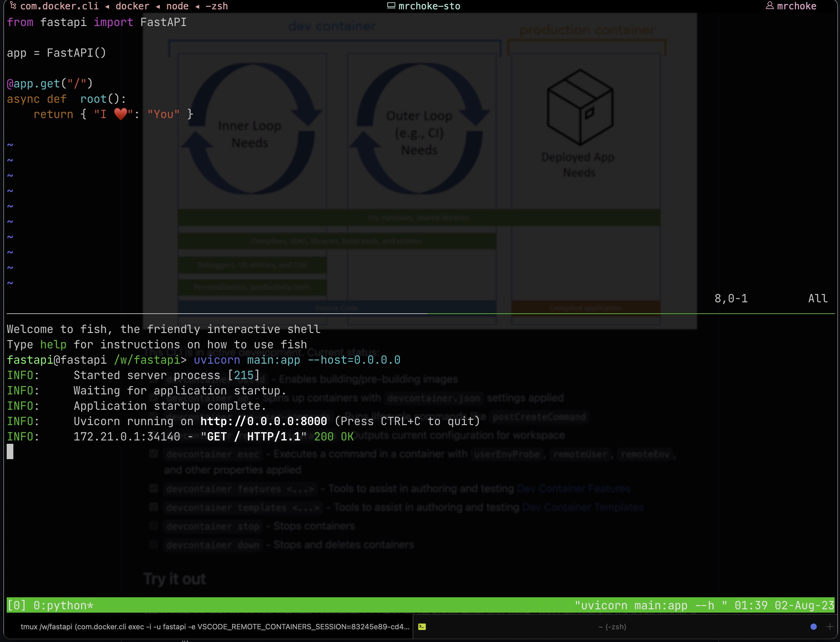
Task: Click the docker breadcrumb segment
Action: pos(132,6)
